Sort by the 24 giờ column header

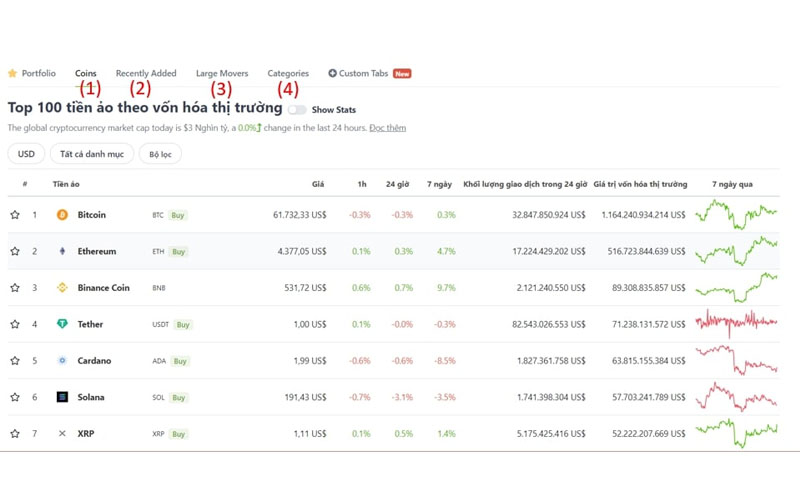(397, 184)
